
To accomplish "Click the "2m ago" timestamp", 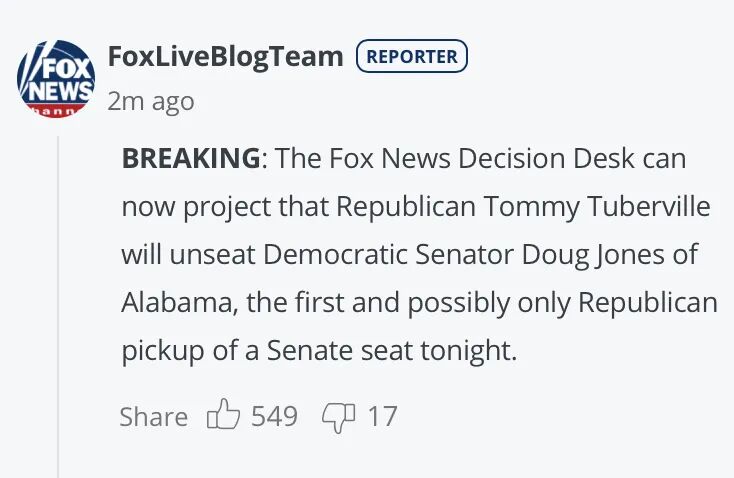I will (x=150, y=101).
